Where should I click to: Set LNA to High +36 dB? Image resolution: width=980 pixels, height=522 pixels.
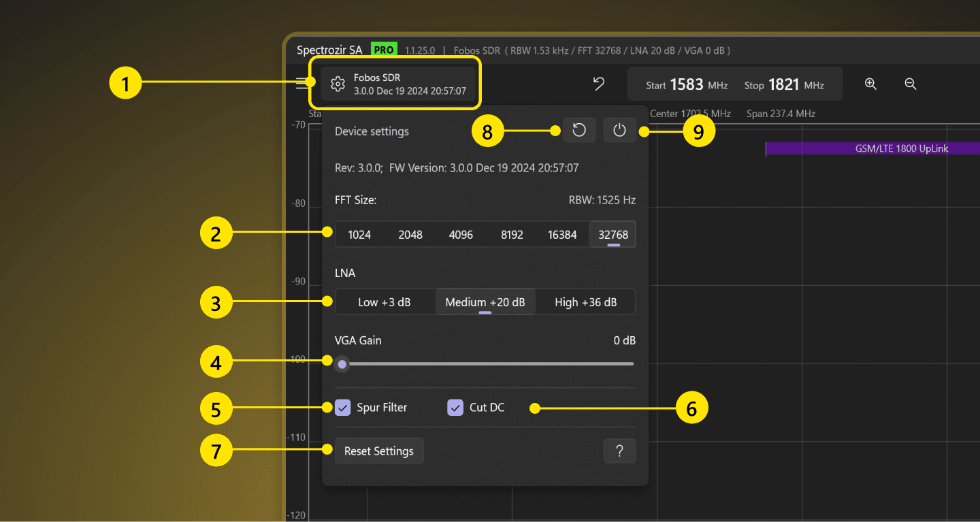(586, 302)
